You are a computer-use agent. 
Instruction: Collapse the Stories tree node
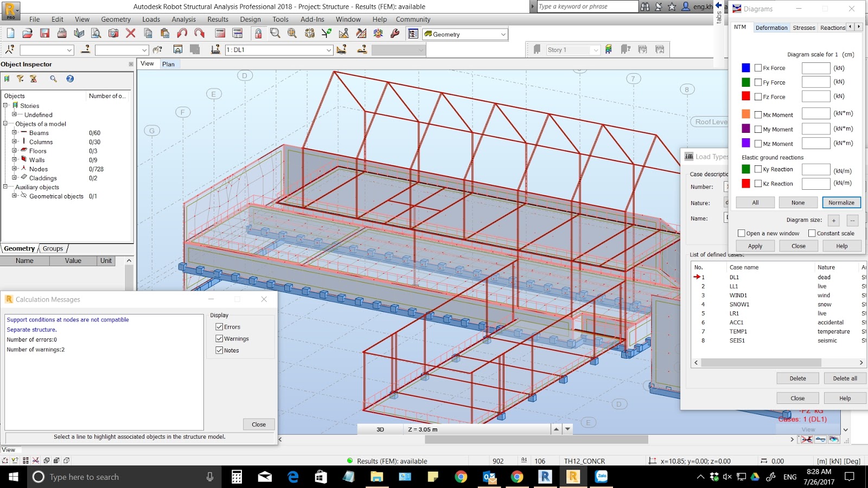pyautogui.click(x=5, y=106)
